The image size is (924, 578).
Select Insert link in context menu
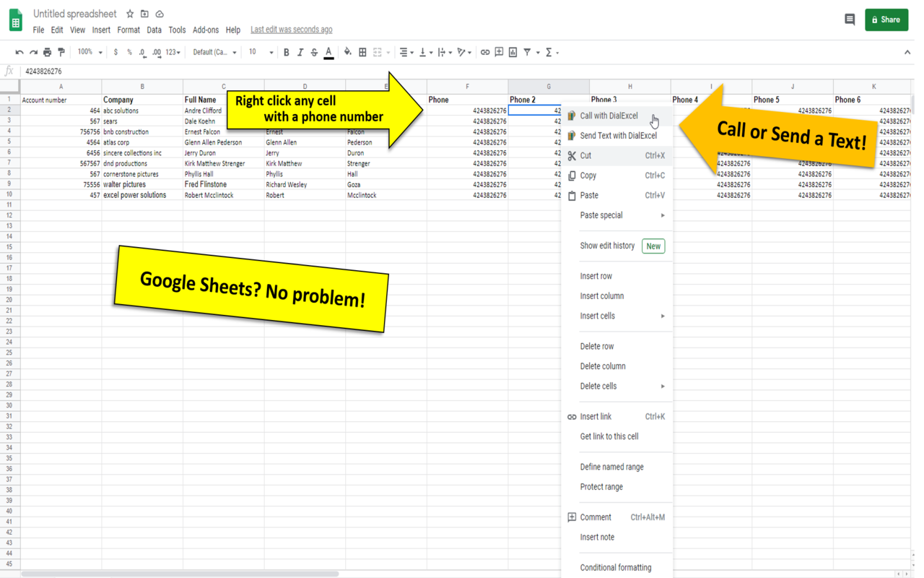pos(617,416)
